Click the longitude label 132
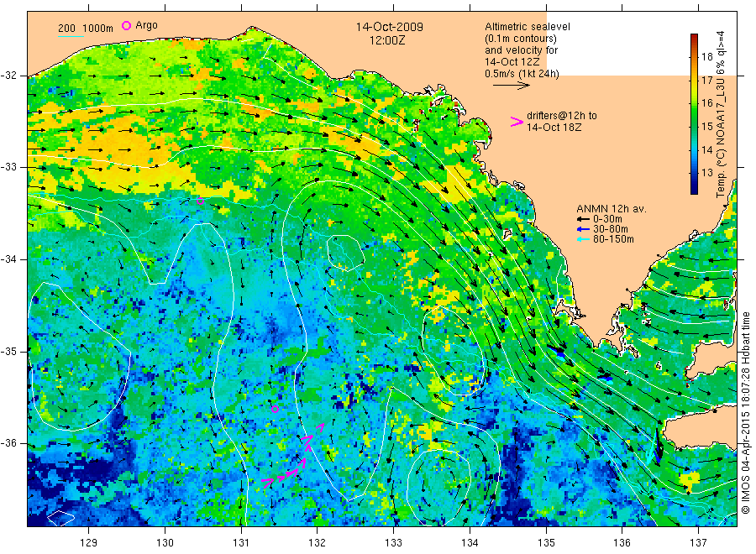Viewport: 756px width, 554px height. 317,543
